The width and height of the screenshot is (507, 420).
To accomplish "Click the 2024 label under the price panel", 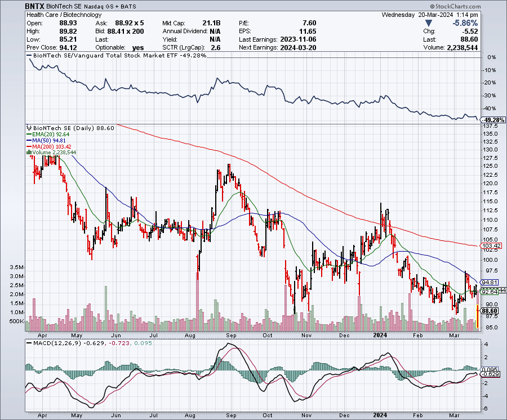I will [x=380, y=335].
